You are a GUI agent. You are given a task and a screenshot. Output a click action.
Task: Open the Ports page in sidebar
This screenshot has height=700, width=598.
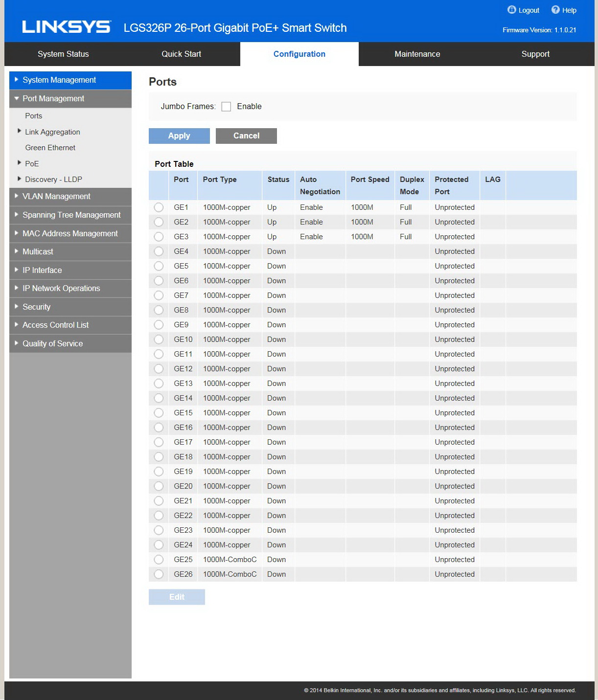click(x=34, y=116)
